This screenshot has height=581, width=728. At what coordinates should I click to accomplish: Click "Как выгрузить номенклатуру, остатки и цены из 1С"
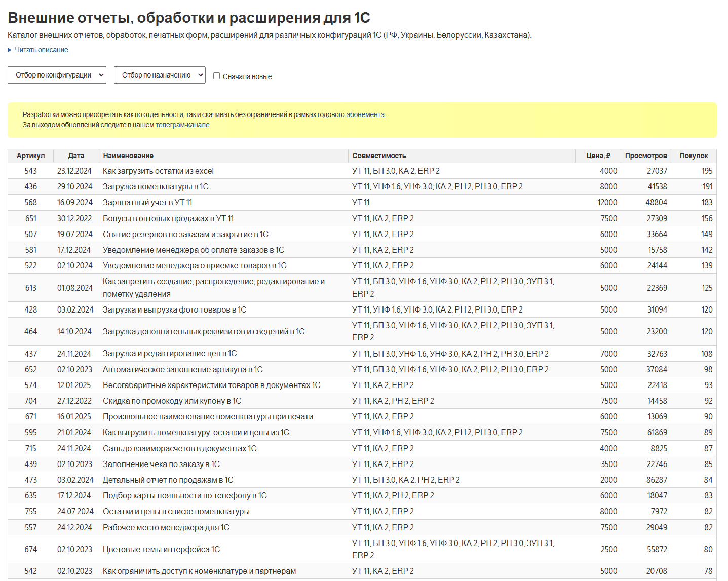click(x=196, y=432)
